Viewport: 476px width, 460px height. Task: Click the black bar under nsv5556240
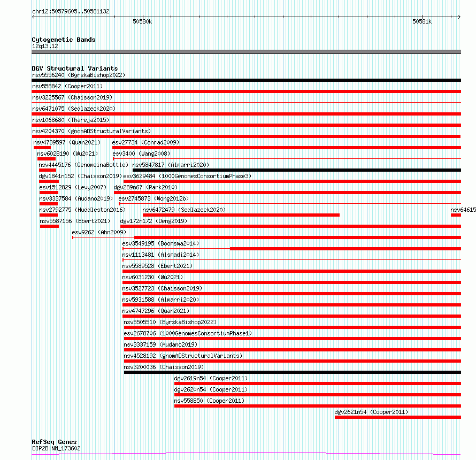pos(246,80)
